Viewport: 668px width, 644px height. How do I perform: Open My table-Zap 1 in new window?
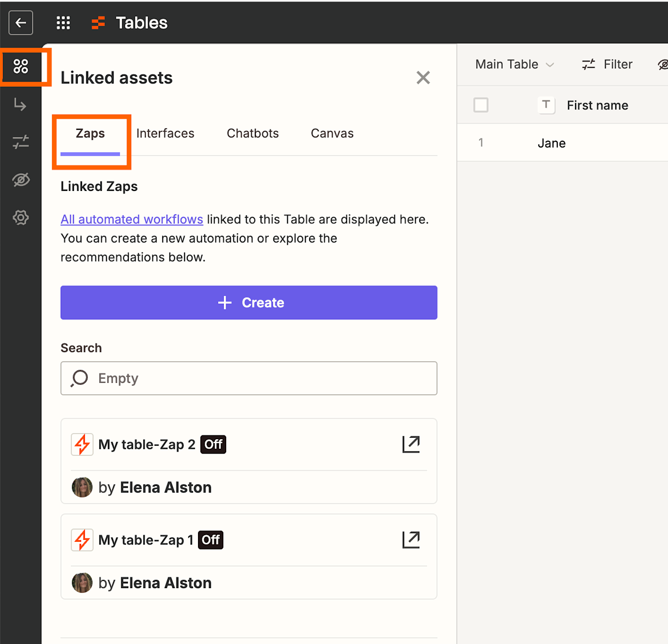click(411, 540)
